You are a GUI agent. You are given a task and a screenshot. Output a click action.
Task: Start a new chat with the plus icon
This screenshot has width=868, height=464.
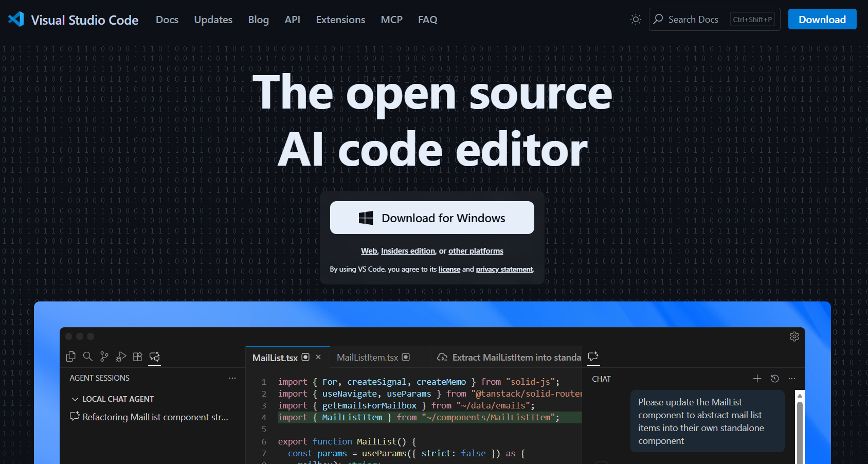[x=757, y=378]
